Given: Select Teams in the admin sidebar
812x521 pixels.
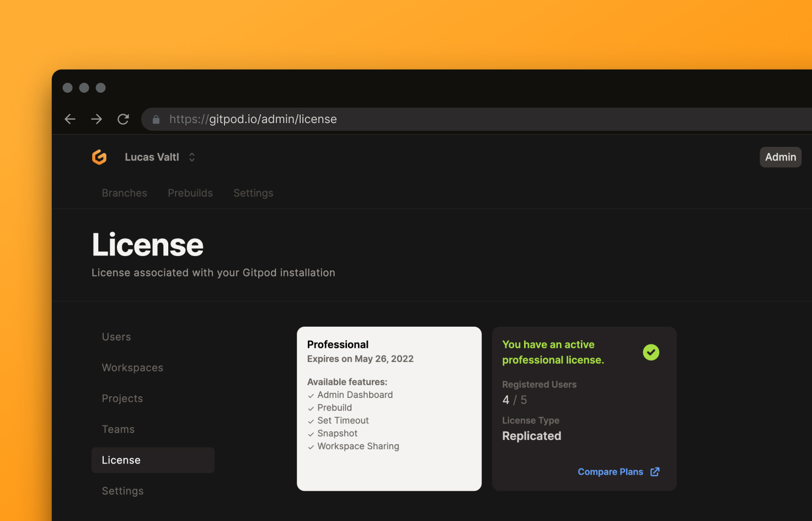Looking at the screenshot, I should [118, 429].
